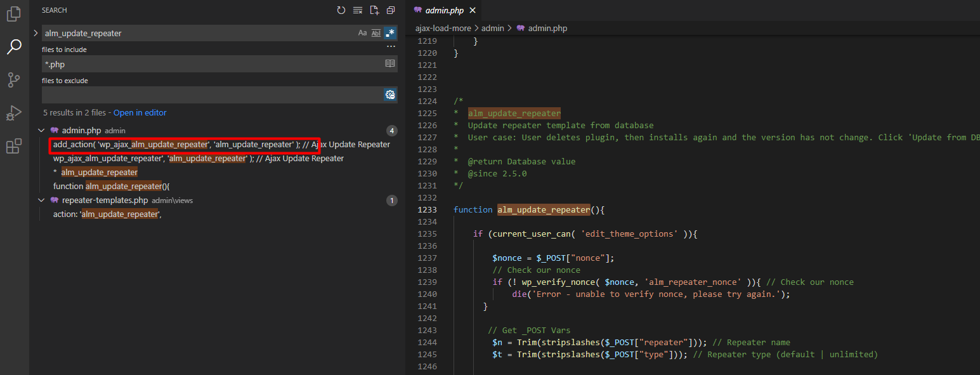Open a new search editor
The width and height of the screenshot is (980, 375).
pyautogui.click(x=374, y=11)
